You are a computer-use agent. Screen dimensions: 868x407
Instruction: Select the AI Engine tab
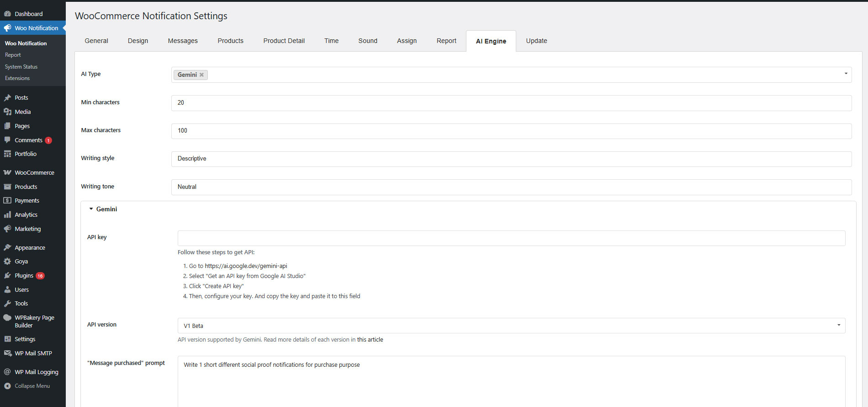(x=491, y=41)
